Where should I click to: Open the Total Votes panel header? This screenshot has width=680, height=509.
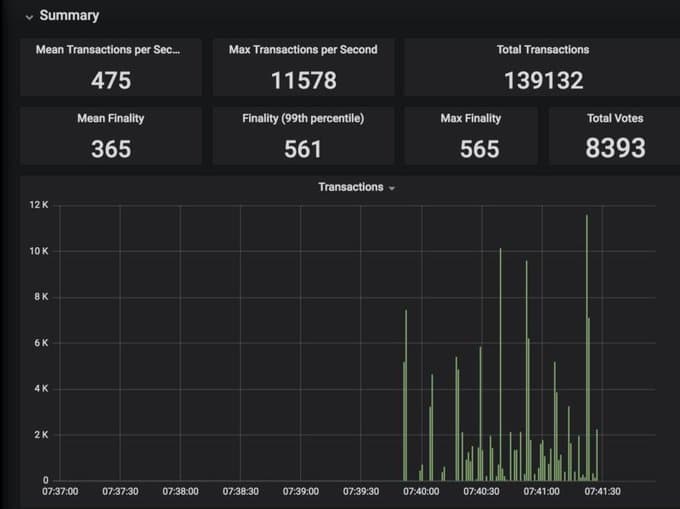(x=615, y=118)
